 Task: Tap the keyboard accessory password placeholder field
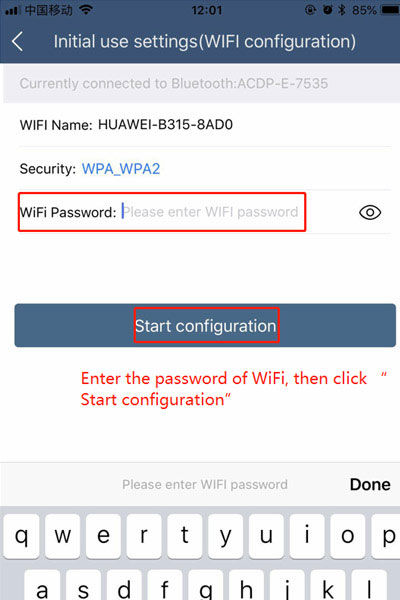pyautogui.click(x=205, y=484)
